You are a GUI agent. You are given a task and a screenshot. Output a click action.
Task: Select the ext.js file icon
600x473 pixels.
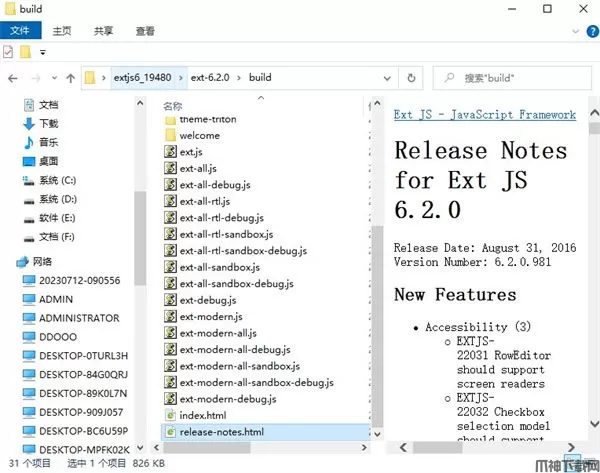170,152
